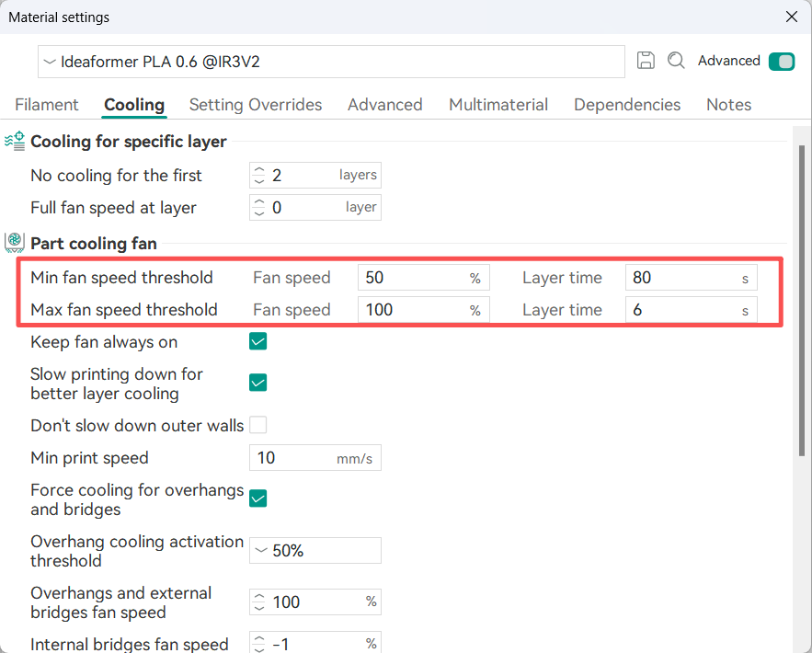Open Overhang cooling activation threshold dropdown
Viewport: 812px width, 653px height.
315,551
